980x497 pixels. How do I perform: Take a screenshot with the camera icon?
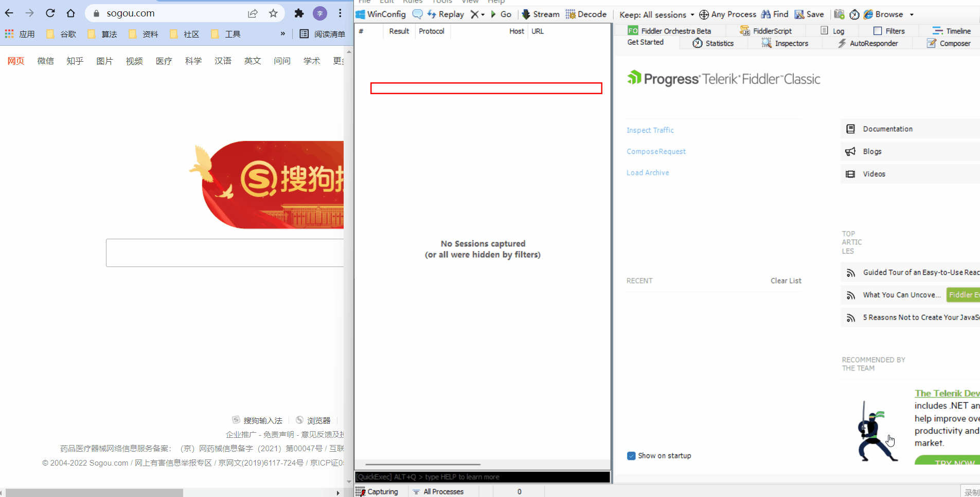click(839, 14)
